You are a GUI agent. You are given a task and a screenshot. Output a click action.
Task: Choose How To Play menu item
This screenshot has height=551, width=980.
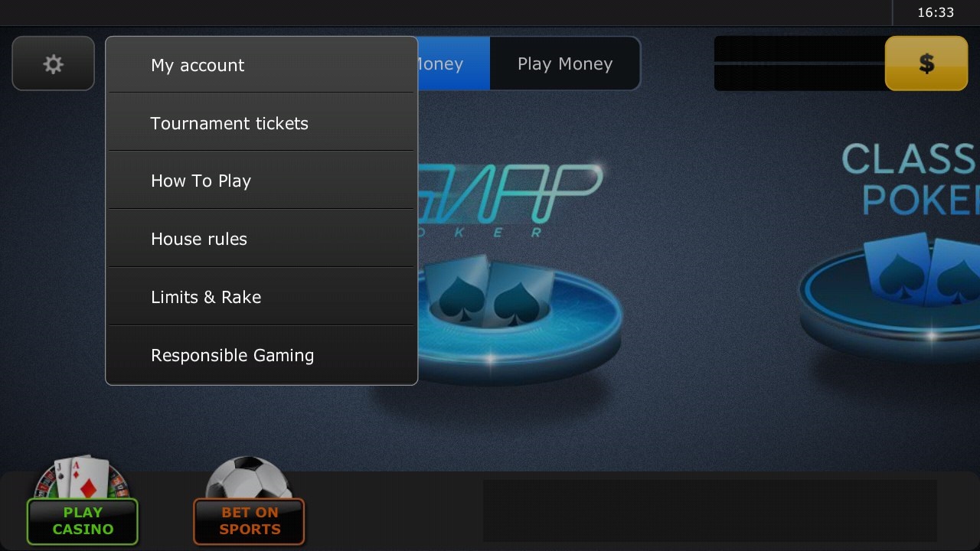coord(261,181)
